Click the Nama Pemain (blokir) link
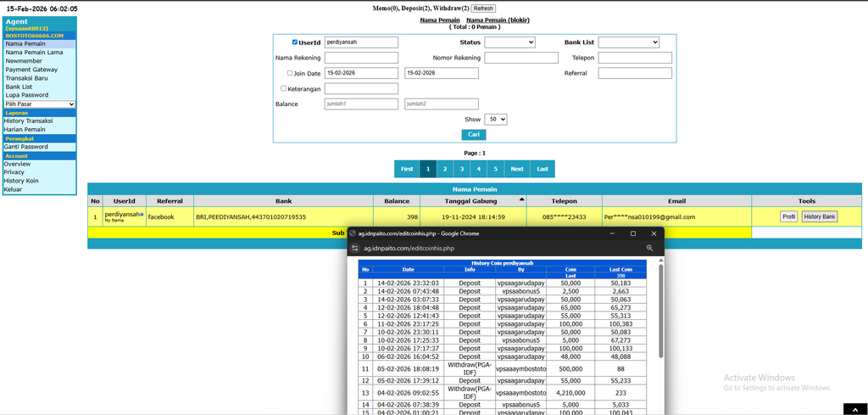868x415 pixels. pos(498,20)
